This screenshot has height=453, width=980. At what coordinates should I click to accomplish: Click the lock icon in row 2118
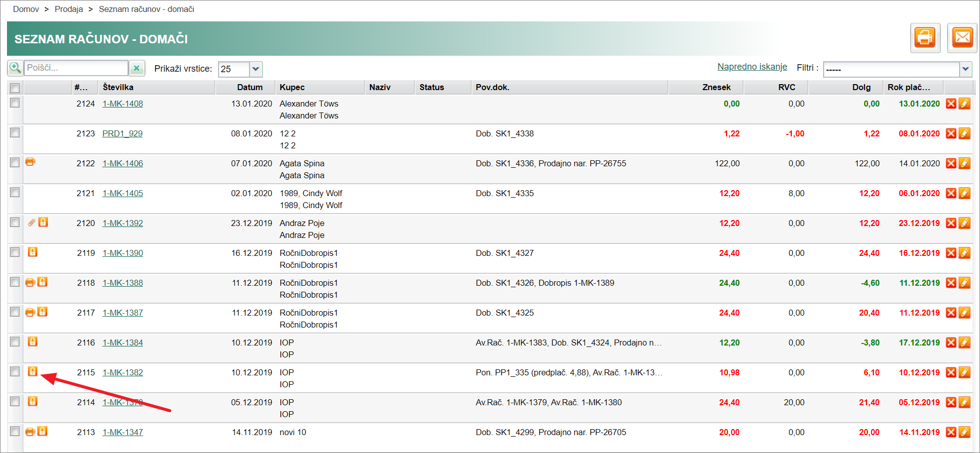coord(43,282)
